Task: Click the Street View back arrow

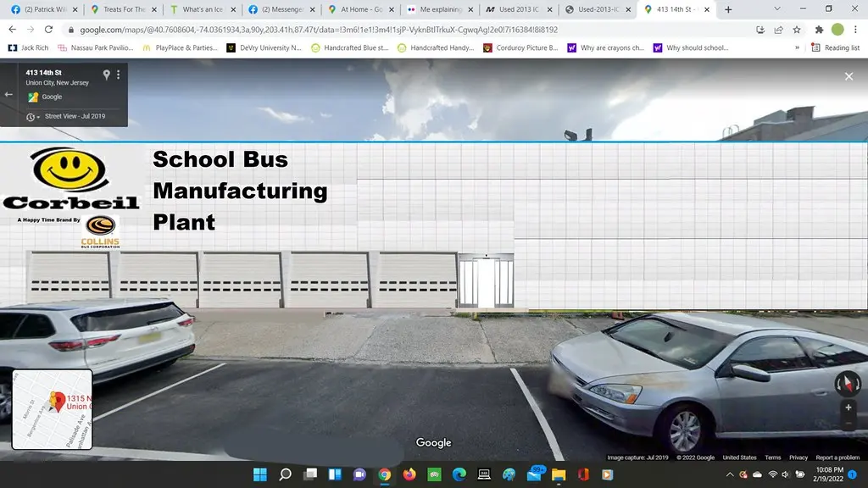Action: [8, 94]
